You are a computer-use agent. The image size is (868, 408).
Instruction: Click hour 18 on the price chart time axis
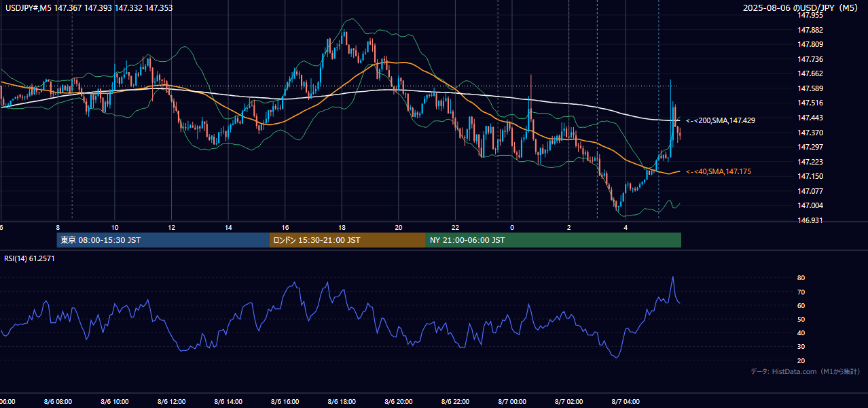click(342, 227)
